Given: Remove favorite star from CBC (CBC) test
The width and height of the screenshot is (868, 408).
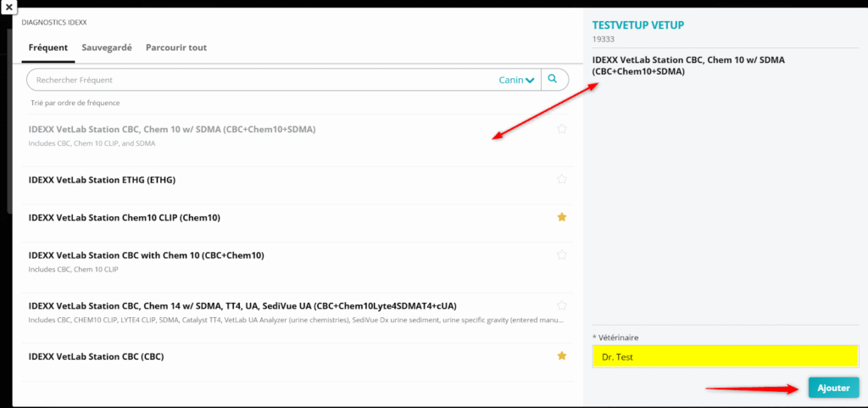Looking at the screenshot, I should click(561, 356).
